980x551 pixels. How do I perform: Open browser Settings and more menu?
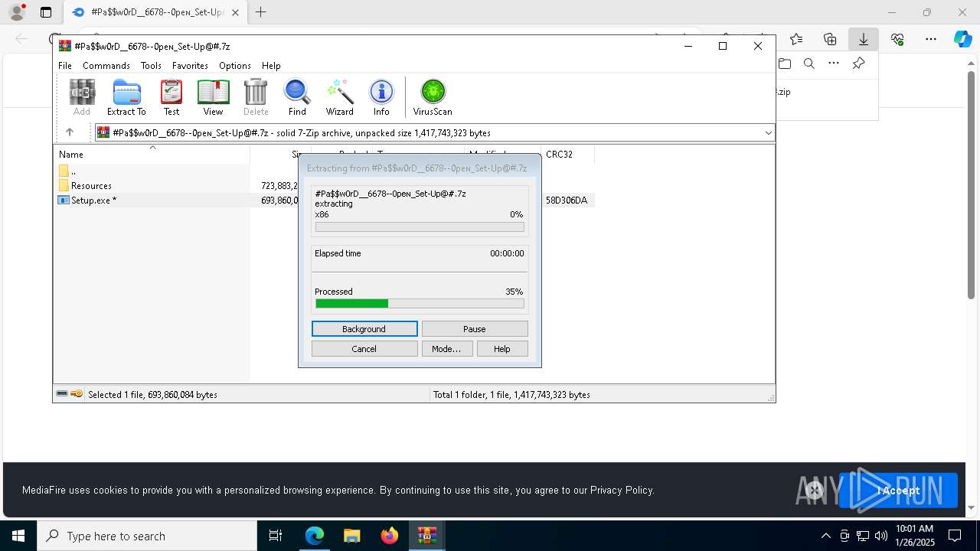[x=931, y=39]
